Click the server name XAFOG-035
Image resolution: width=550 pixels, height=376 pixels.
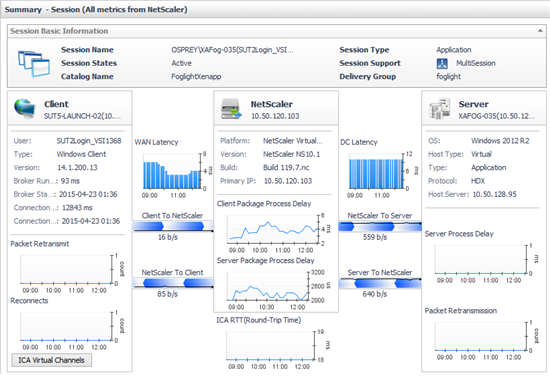click(x=497, y=116)
